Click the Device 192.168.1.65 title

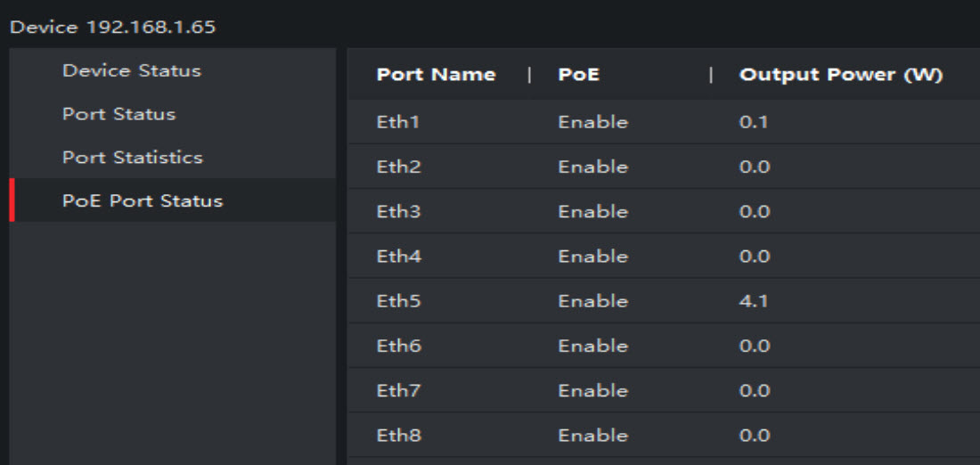(112, 27)
